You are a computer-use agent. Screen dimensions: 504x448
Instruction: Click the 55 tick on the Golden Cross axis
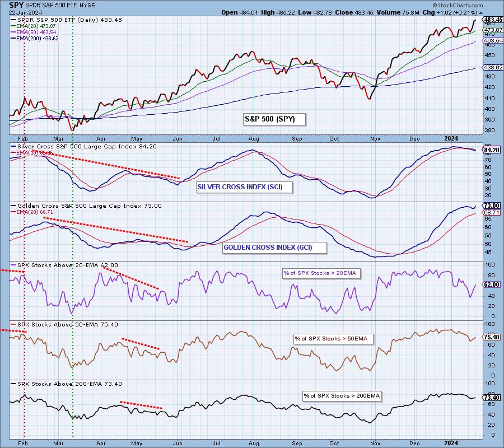[488, 236]
